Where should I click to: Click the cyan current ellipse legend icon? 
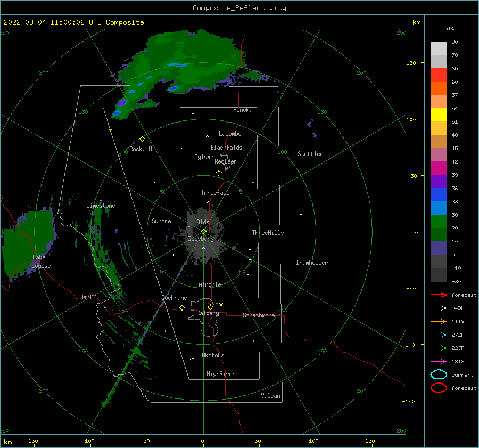[439, 374]
